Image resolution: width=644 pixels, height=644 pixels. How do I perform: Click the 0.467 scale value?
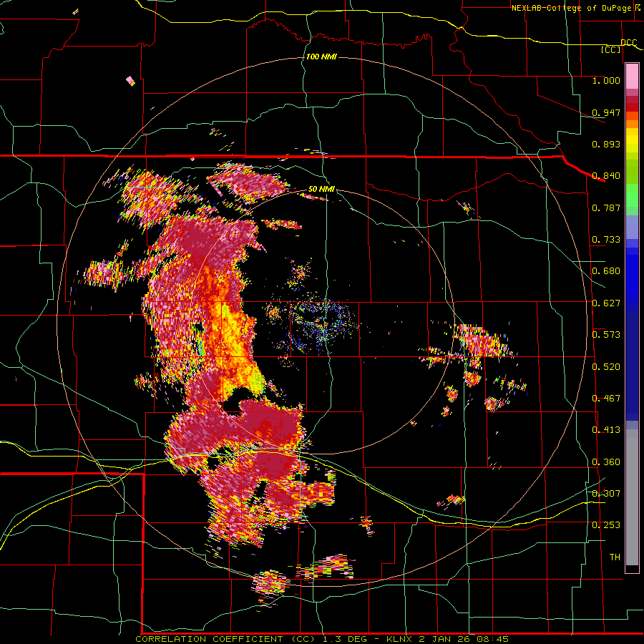tap(606, 399)
